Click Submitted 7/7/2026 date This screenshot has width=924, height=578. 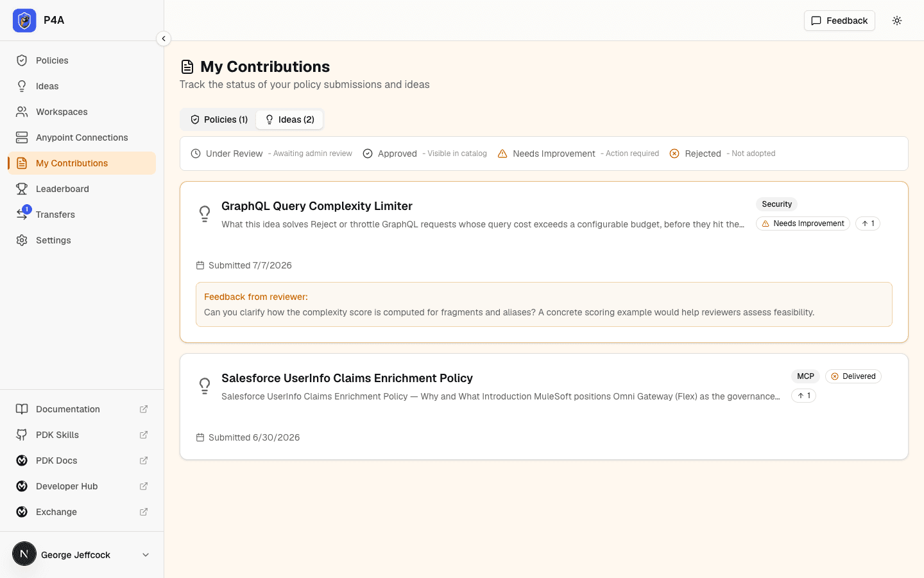(250, 265)
